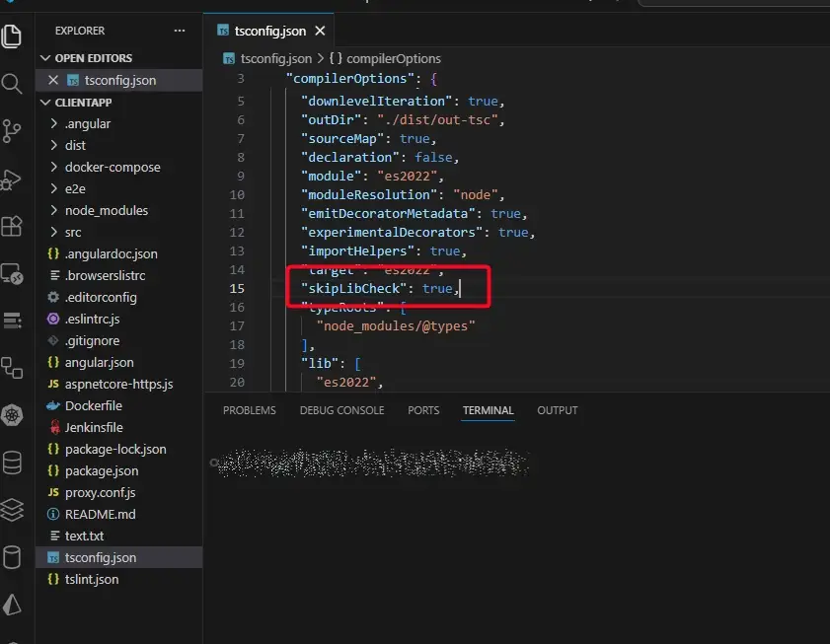Open the Run and Debug view
Viewport: 830px width, 644px height.
click(x=12, y=179)
